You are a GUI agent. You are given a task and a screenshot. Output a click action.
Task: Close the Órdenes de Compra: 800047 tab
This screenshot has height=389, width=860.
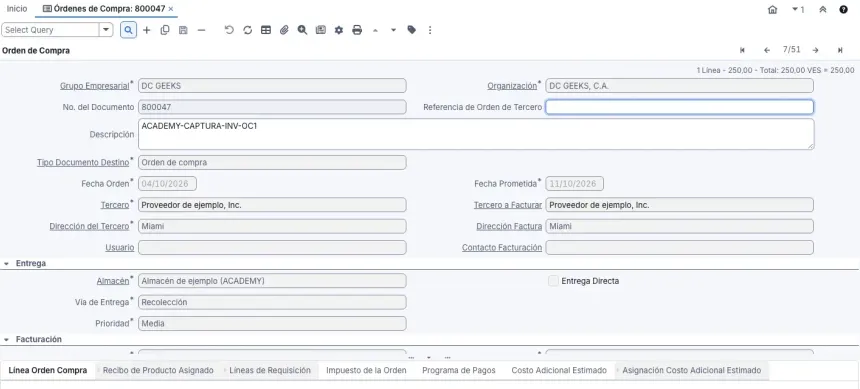pyautogui.click(x=171, y=9)
